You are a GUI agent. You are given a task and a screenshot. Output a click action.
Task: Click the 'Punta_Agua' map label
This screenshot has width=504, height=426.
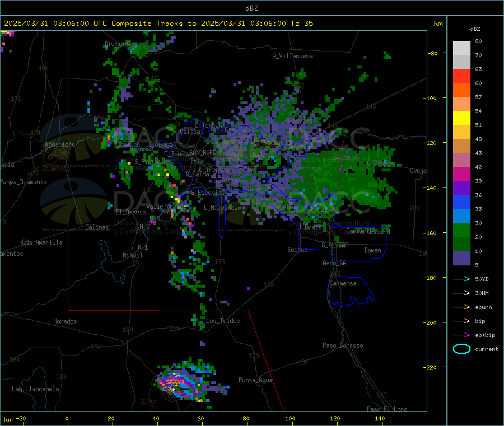(255, 380)
